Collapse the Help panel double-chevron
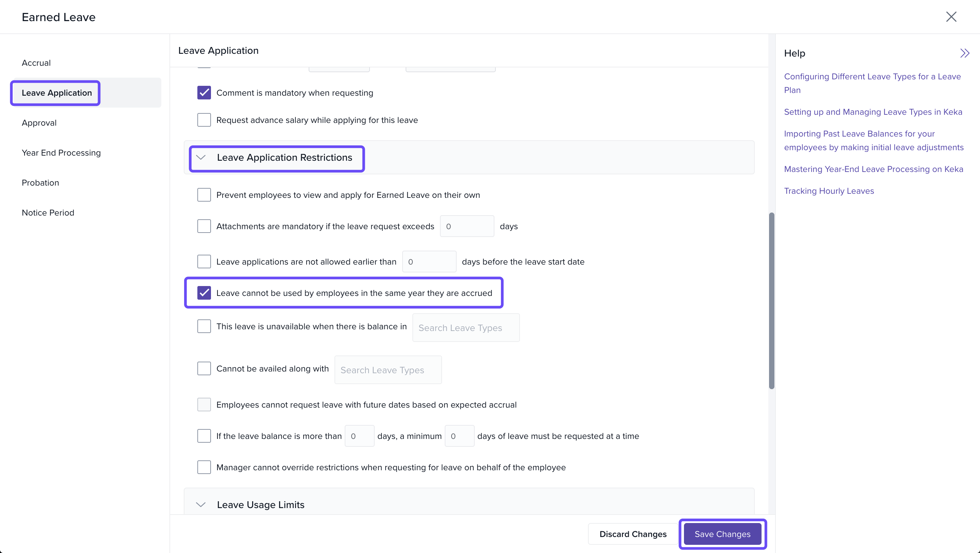Viewport: 980px width, 553px height. [x=964, y=53]
